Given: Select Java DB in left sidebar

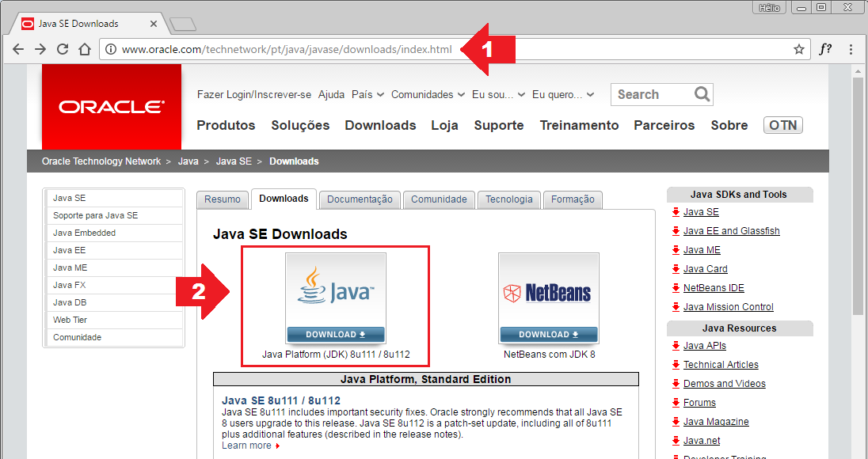Looking at the screenshot, I should (113, 302).
